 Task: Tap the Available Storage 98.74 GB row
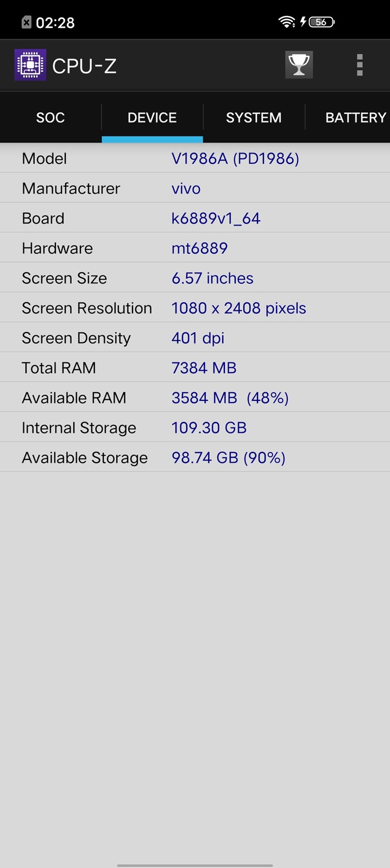195,457
